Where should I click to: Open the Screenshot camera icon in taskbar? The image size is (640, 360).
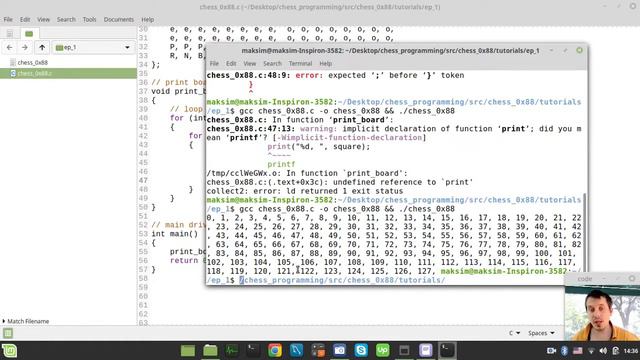click(x=340, y=351)
